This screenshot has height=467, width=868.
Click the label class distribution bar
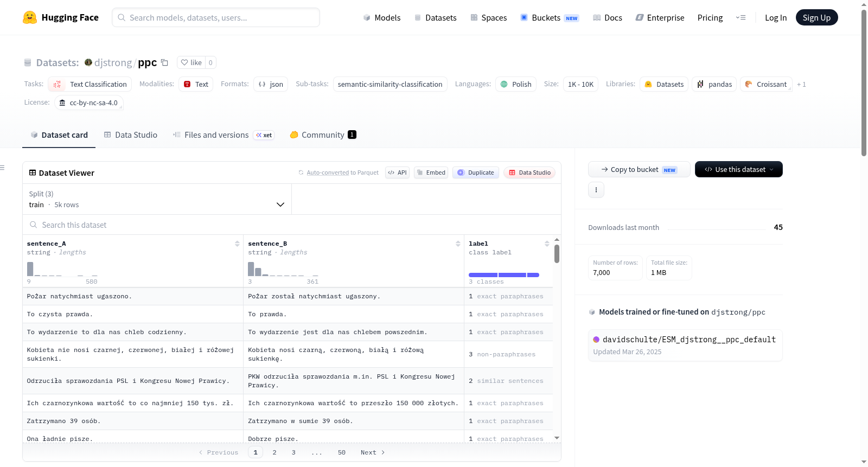click(504, 275)
